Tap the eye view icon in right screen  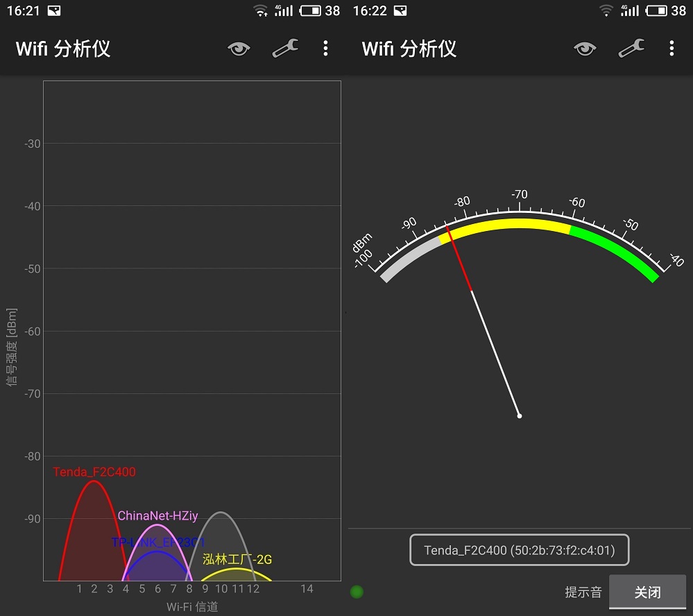coord(585,48)
